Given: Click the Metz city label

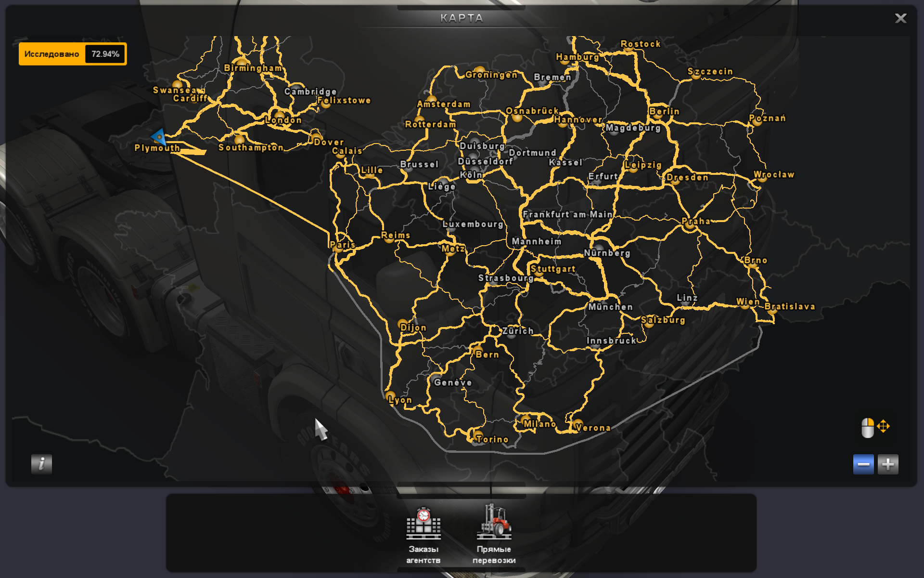Looking at the screenshot, I should pos(453,249).
